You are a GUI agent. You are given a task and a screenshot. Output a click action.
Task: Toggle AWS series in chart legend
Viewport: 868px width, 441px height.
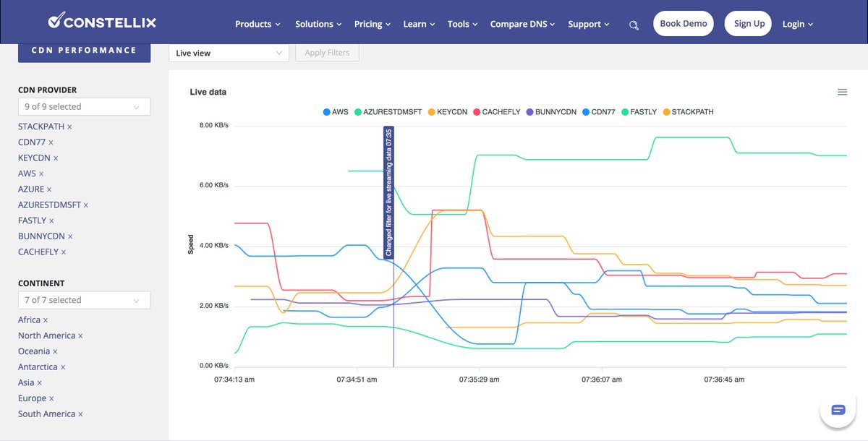point(336,112)
